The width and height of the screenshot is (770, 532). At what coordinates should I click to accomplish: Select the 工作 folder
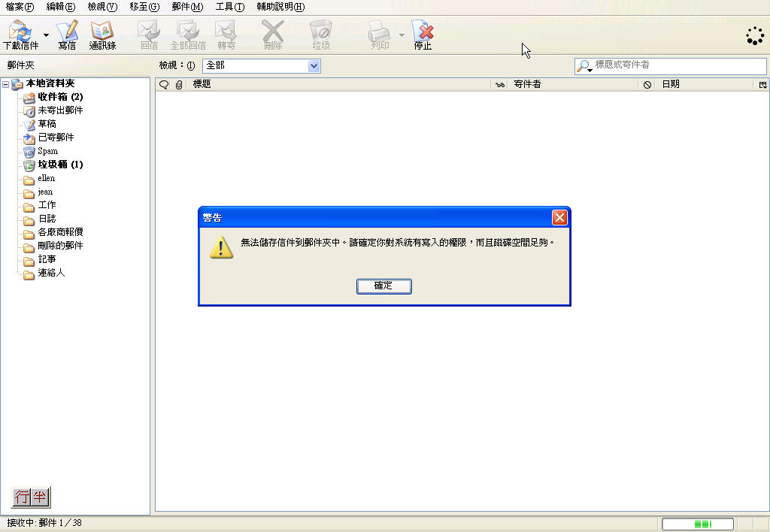click(47, 205)
